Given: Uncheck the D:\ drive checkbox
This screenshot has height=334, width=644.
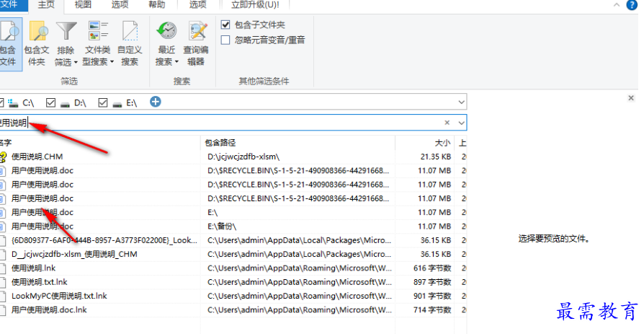Looking at the screenshot, I should (x=50, y=102).
